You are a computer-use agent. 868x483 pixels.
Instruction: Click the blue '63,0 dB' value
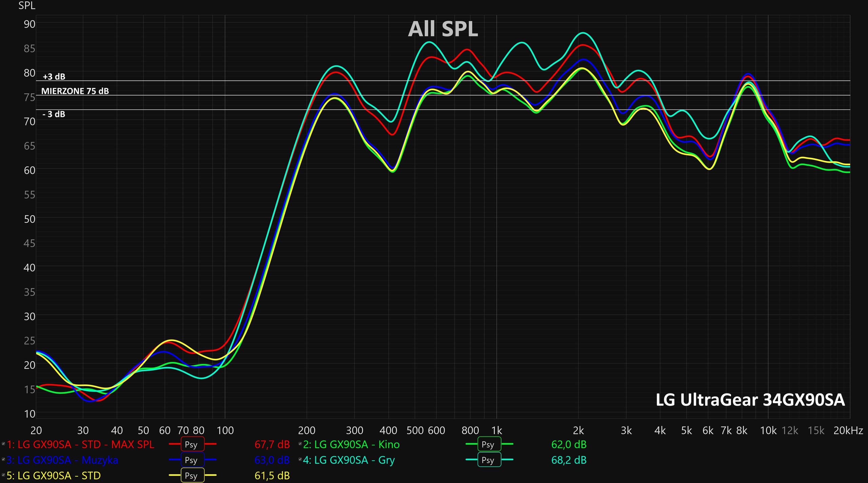272,460
